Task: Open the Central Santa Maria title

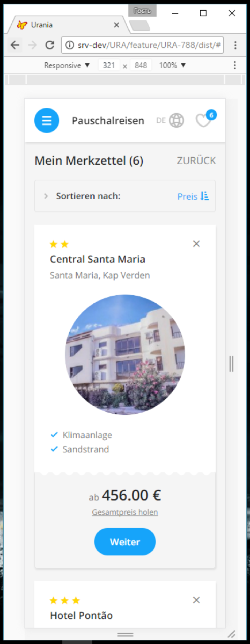Action: click(x=98, y=259)
